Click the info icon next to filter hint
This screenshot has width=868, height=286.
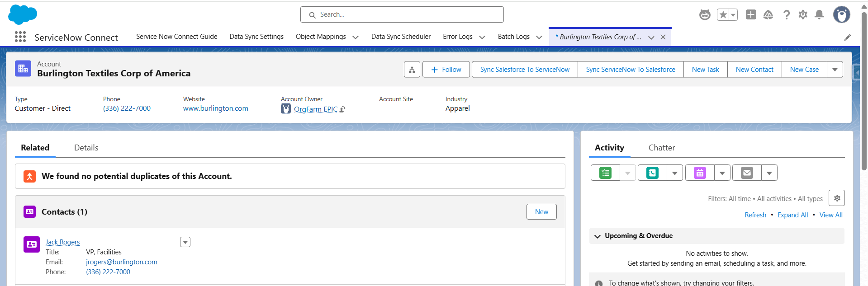pos(599,283)
